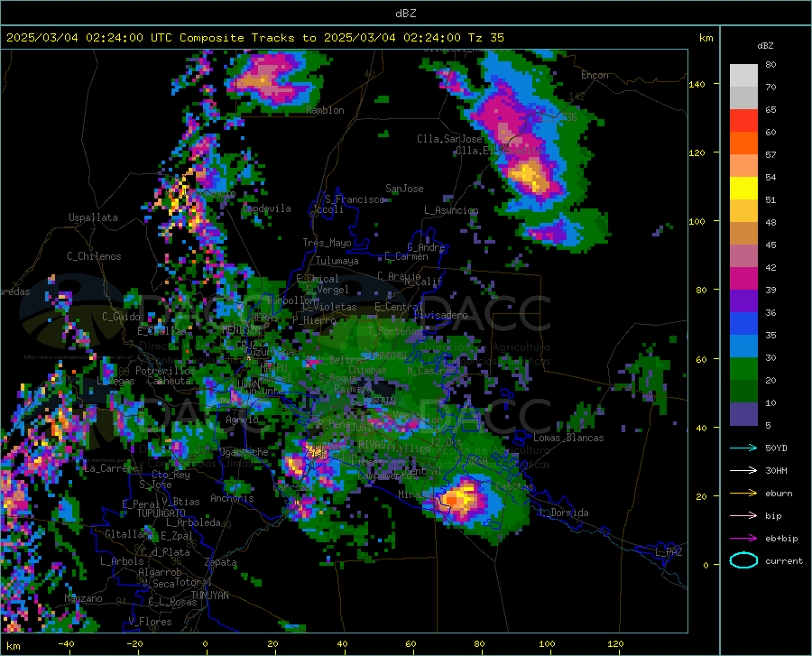Click the Anchoris place label
Screen dimensions: 812x656
pyautogui.click(x=232, y=498)
